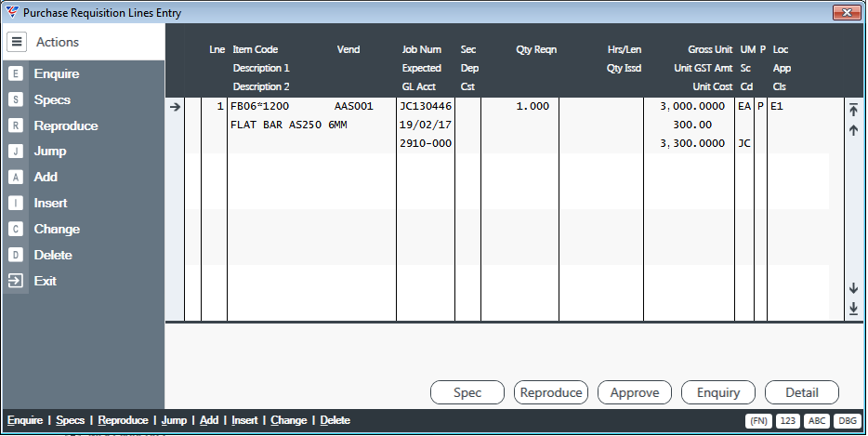The image size is (868, 436).
Task: Click Add link in bottom bar
Action: click(x=209, y=420)
